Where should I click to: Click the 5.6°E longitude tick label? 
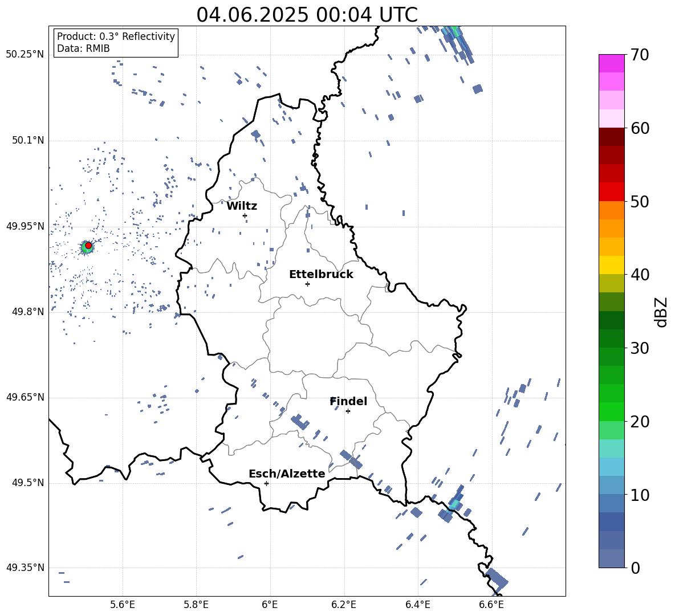123,605
